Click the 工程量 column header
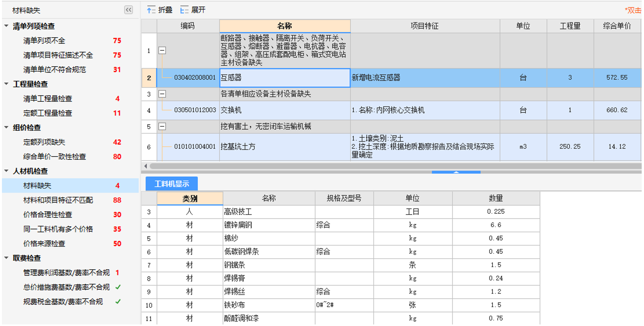This screenshot has width=644, height=326. 570,26
